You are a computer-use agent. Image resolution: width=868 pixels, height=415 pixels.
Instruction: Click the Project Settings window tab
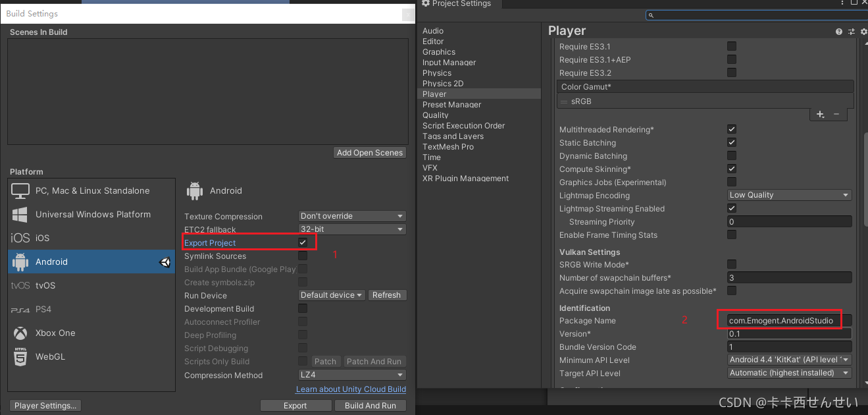(x=459, y=3)
